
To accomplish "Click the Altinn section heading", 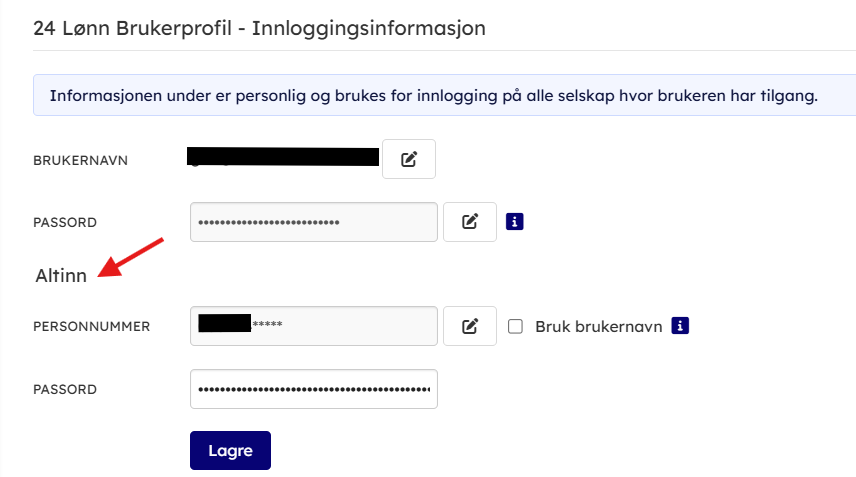I will coord(61,275).
